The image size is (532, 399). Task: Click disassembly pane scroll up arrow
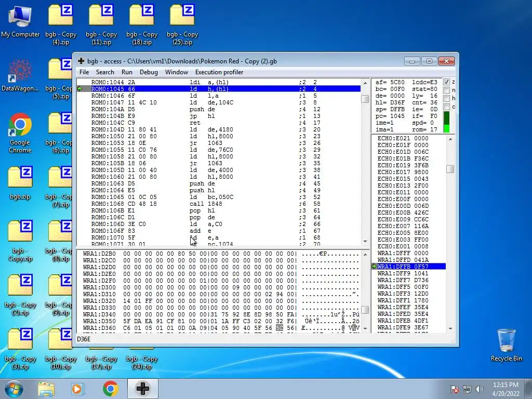point(365,83)
